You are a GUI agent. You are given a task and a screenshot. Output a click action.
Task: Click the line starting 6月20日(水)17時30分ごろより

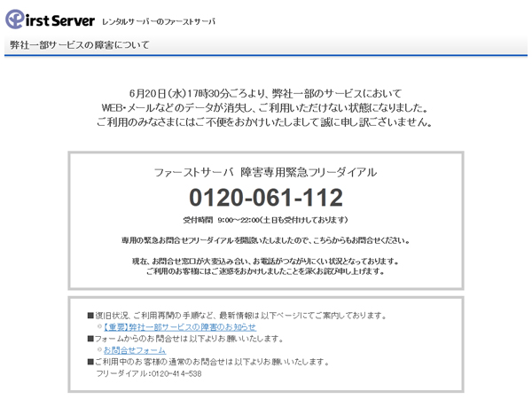(x=265, y=93)
